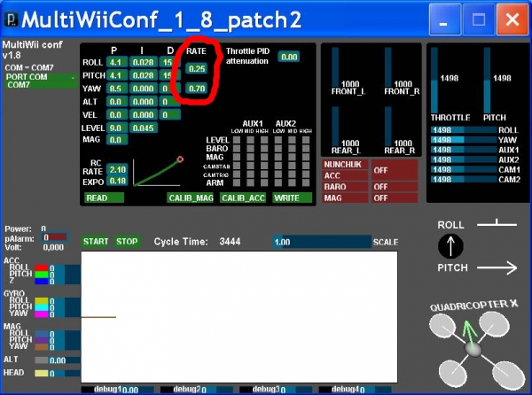Select the ALT P value field
This screenshot has width=532, height=395.
pyautogui.click(x=117, y=102)
